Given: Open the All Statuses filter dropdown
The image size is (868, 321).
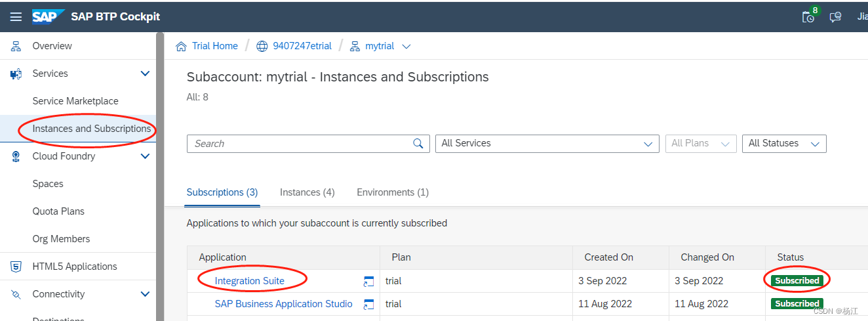Looking at the screenshot, I should tap(783, 144).
